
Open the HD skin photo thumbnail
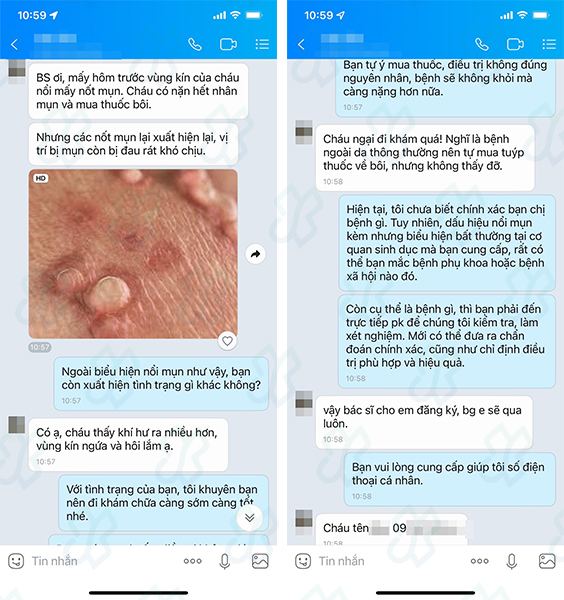[x=133, y=254]
